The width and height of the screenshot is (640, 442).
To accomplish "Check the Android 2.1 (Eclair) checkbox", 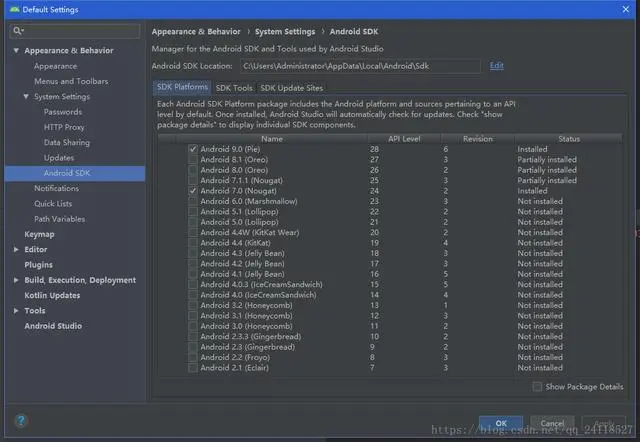I will coord(193,368).
